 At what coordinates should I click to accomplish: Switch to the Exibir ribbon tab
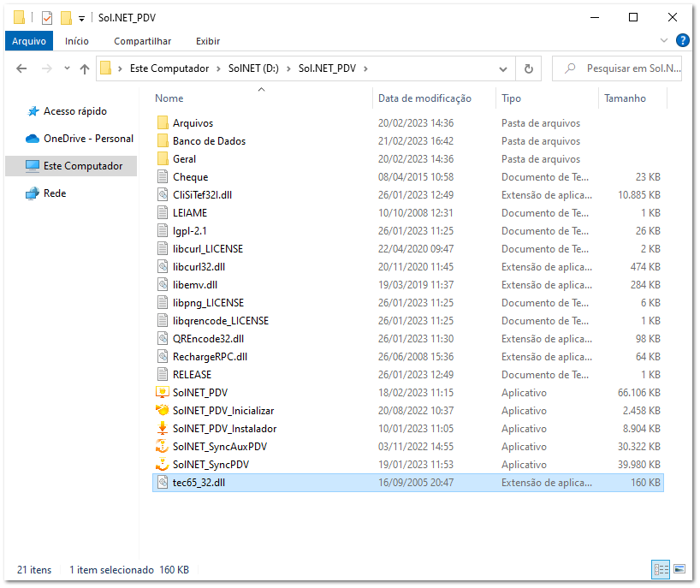pyautogui.click(x=208, y=40)
